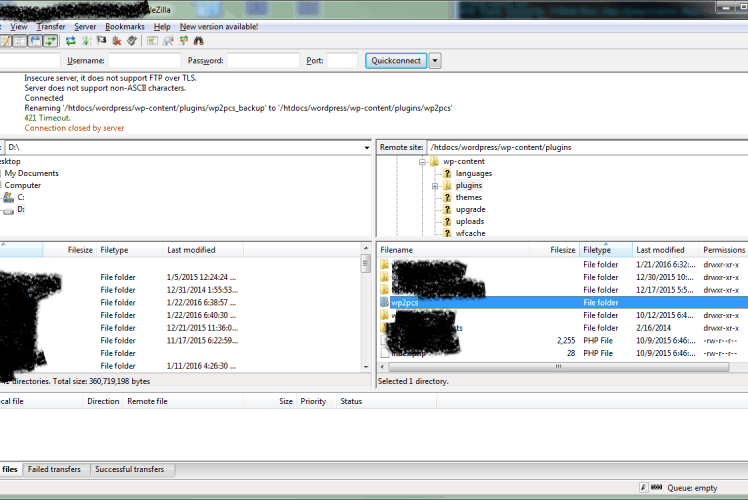Click the Disconnect from server icon
The image size is (748, 500).
[x=116, y=41]
